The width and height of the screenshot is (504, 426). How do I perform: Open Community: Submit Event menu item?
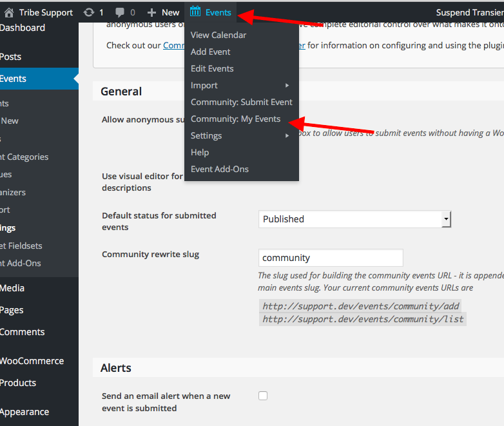pyautogui.click(x=241, y=102)
